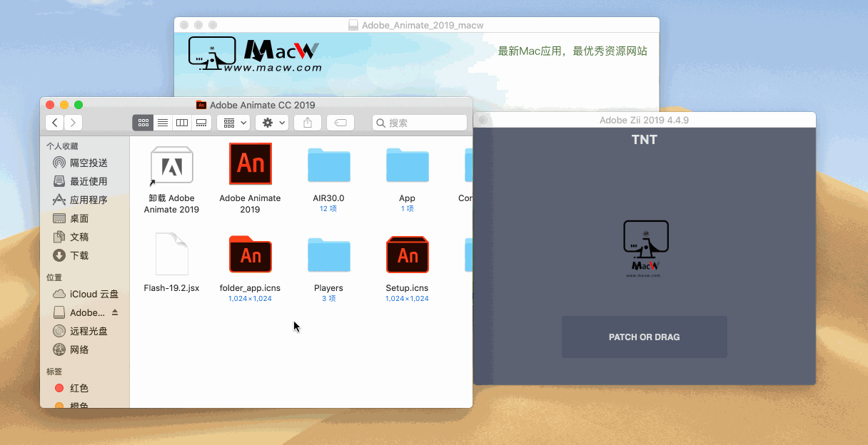The image size is (868, 445).
Task: Open the Players folder
Action: point(328,255)
